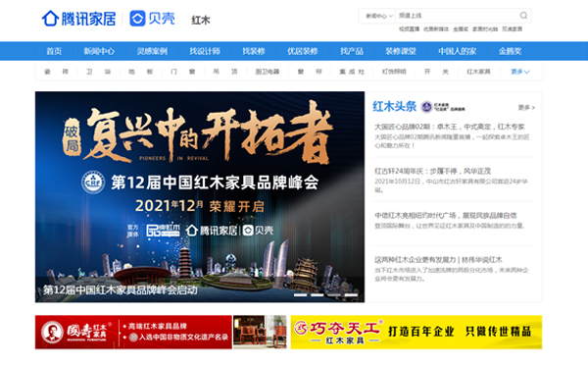Click the search magnifier icon
Screen dimensions: 588x366
pos(523,16)
